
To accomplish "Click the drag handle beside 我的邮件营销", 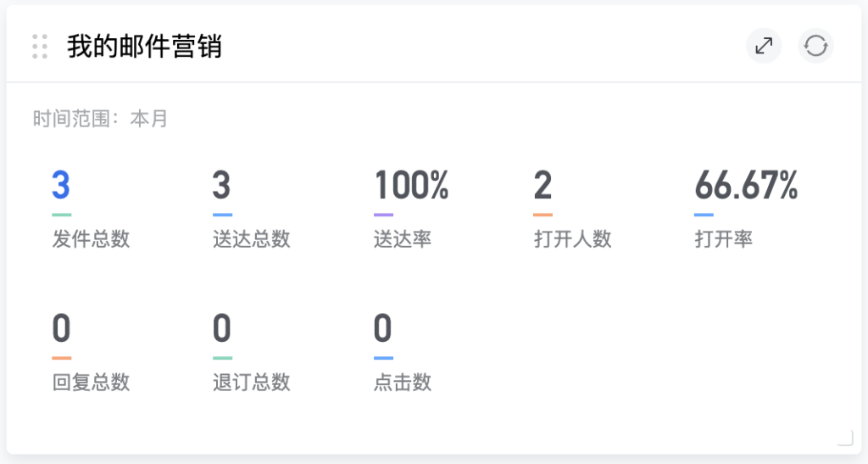I will 40,46.
